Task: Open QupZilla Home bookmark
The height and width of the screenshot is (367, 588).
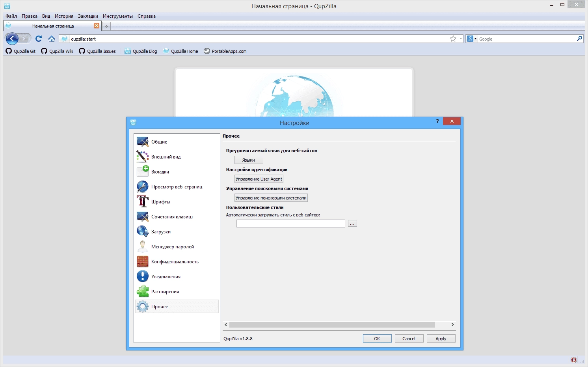Action: pos(180,51)
